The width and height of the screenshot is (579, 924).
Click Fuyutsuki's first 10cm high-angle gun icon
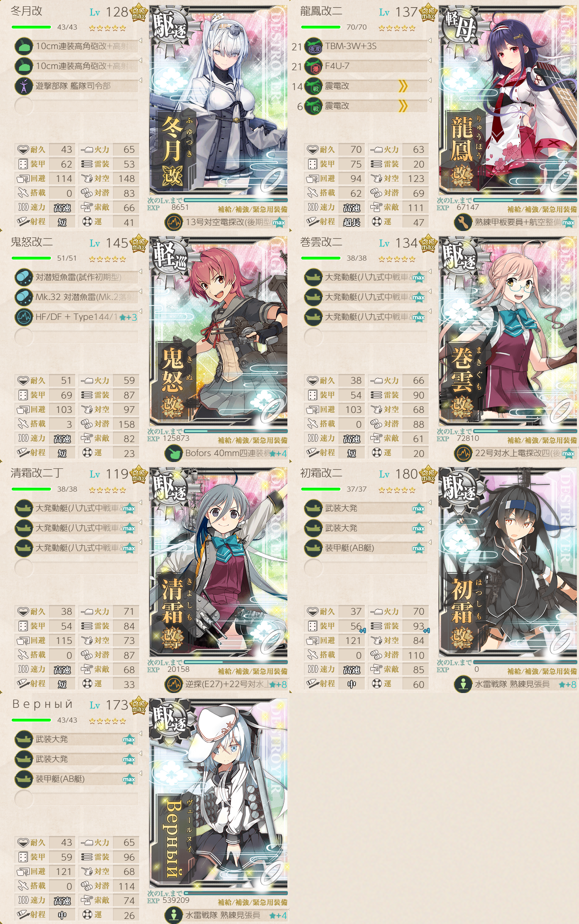pyautogui.click(x=24, y=46)
